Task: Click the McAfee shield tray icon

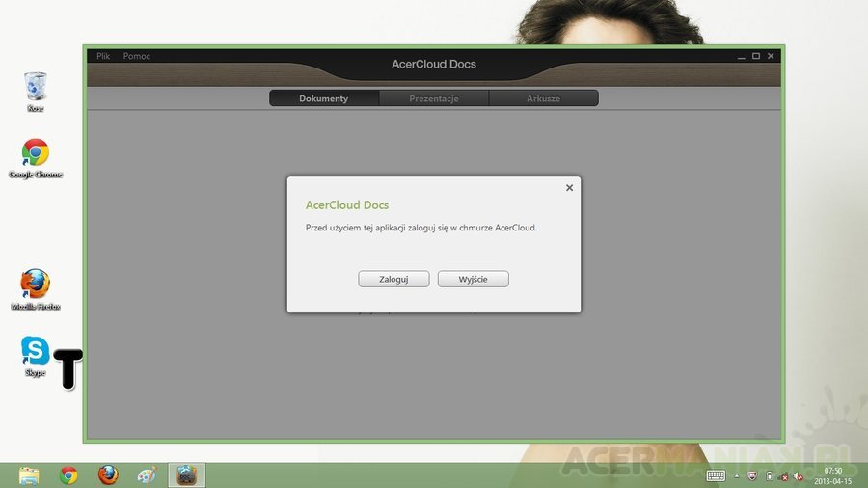Action: tap(752, 475)
